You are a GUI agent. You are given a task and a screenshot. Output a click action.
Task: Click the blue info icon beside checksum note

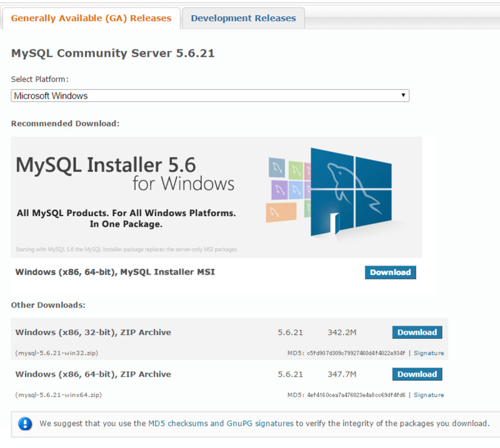(x=25, y=424)
